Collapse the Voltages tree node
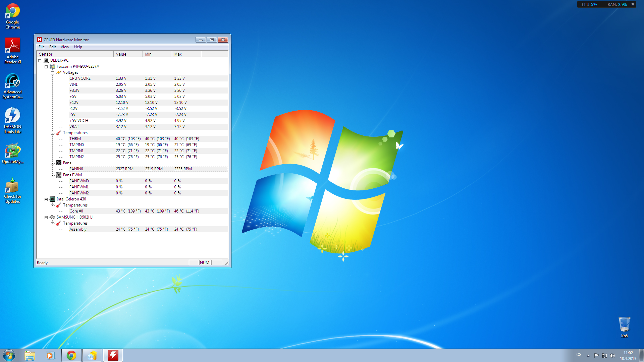This screenshot has width=644, height=362. (52, 73)
